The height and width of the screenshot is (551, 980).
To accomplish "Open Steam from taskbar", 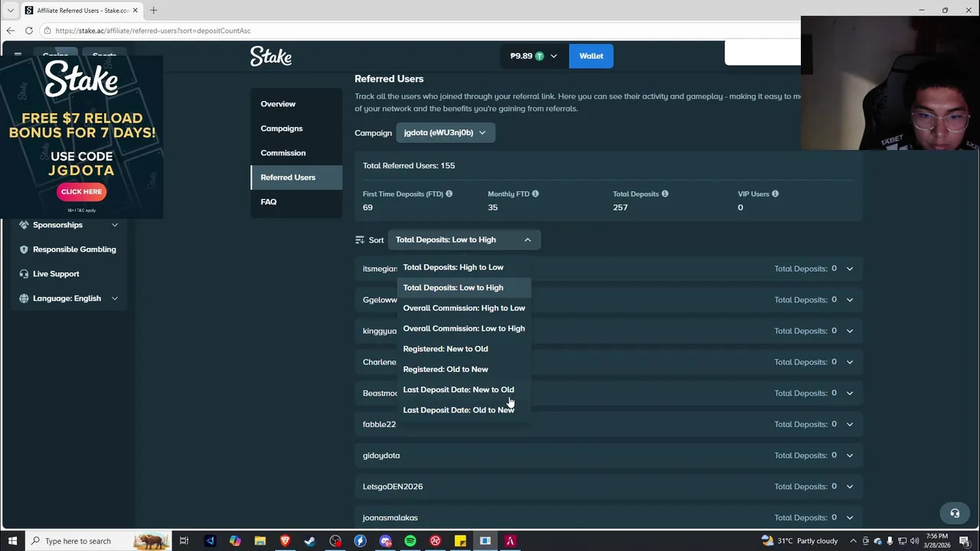I will (310, 541).
